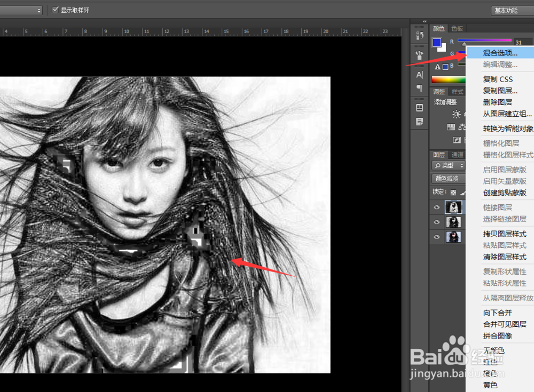
Task: Pick a color from the spectrum ramp
Action: tap(449, 80)
